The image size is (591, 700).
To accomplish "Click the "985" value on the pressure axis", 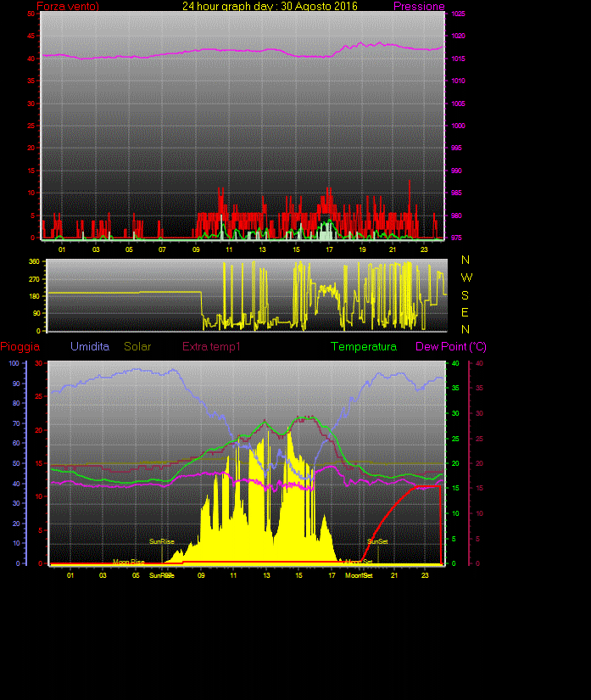I will tap(456, 193).
